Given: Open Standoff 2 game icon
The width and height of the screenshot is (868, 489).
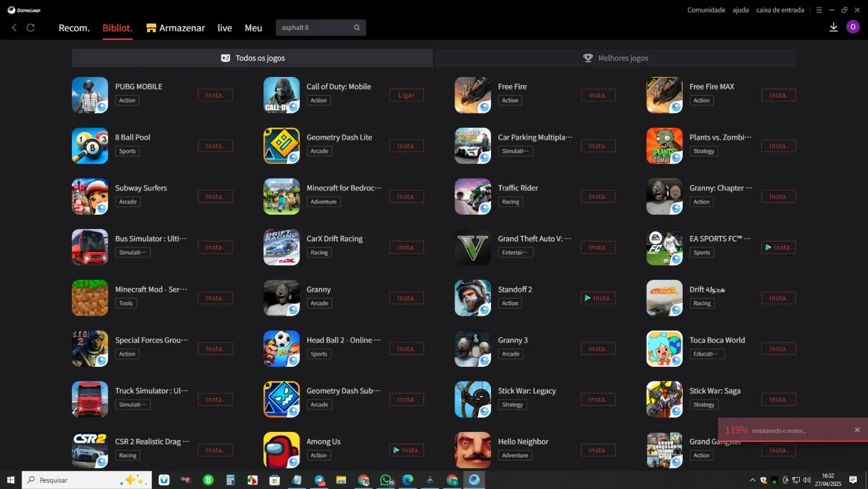Looking at the screenshot, I should 473,298.
